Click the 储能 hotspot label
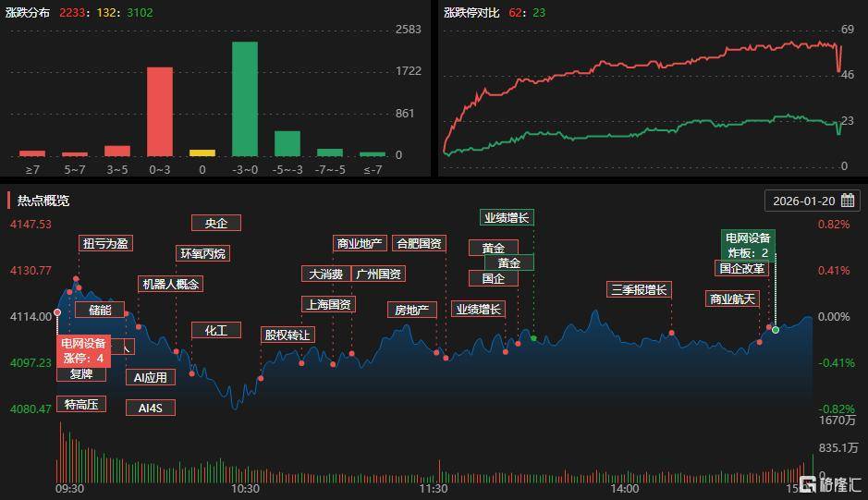The width and height of the screenshot is (868, 500). (100, 310)
